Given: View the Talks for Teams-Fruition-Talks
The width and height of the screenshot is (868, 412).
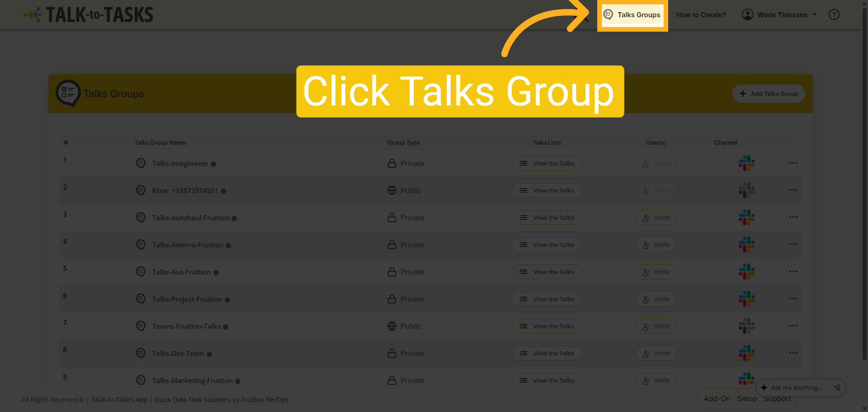Looking at the screenshot, I should (547, 326).
